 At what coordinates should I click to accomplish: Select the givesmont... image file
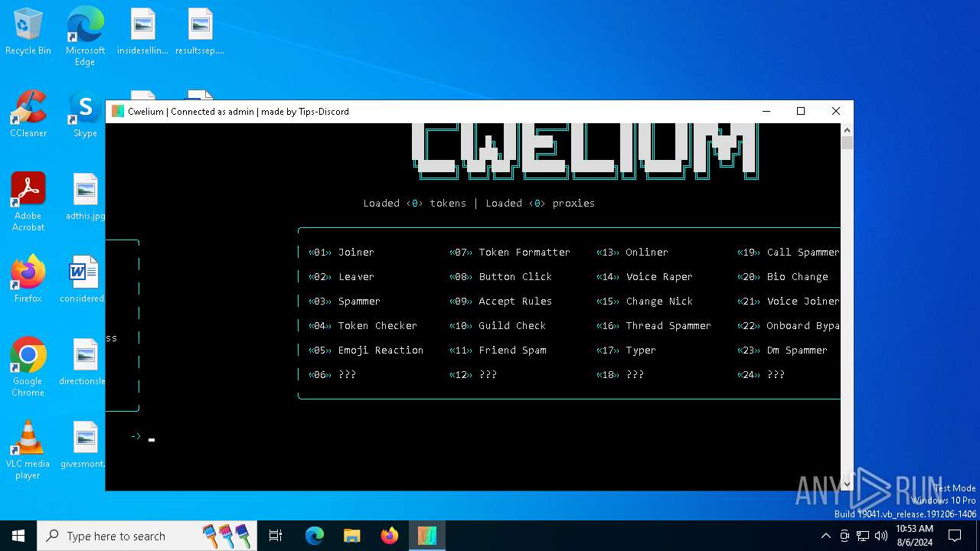(x=83, y=445)
